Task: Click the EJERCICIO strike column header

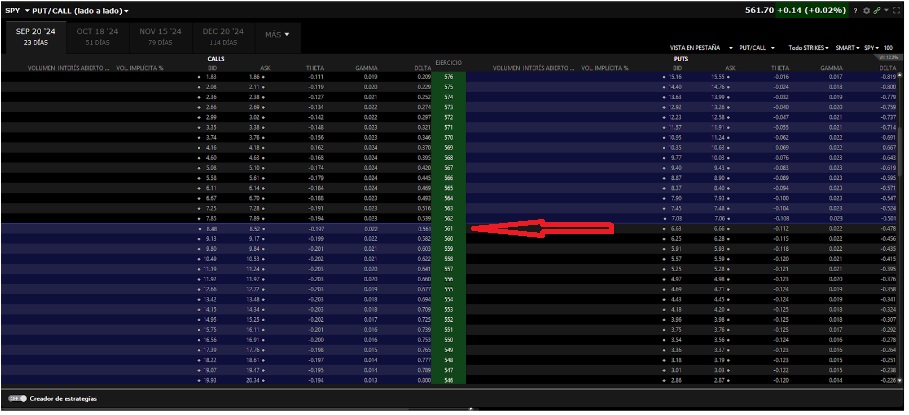Action: (x=448, y=63)
